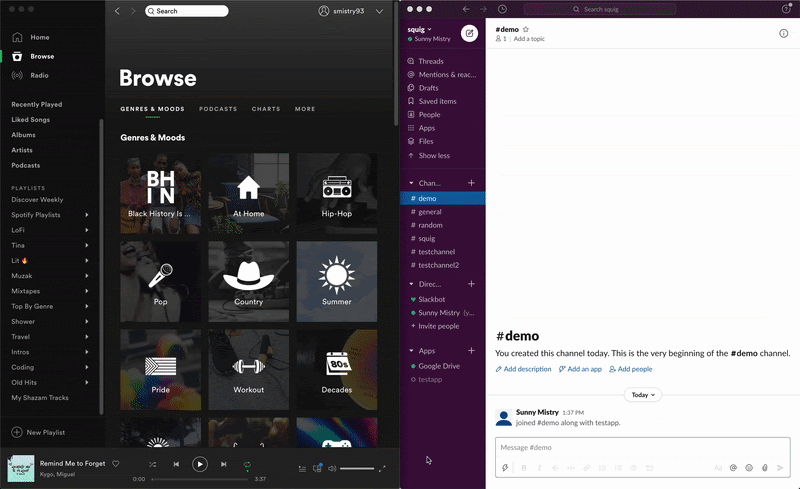Open Slack shortcuts lightning icon
Viewport: 800px width, 489px height.
pos(505,468)
